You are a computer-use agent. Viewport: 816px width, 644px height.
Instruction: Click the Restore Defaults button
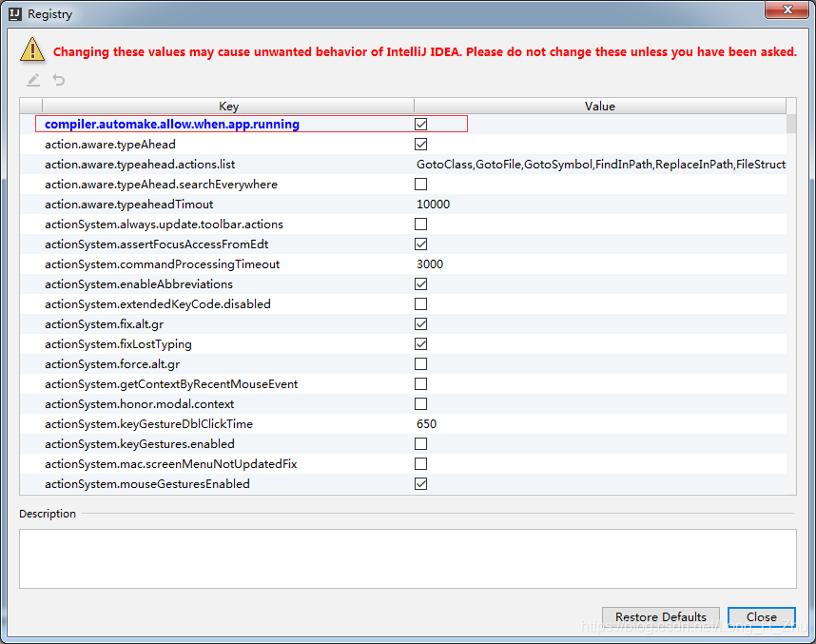[x=660, y=617]
